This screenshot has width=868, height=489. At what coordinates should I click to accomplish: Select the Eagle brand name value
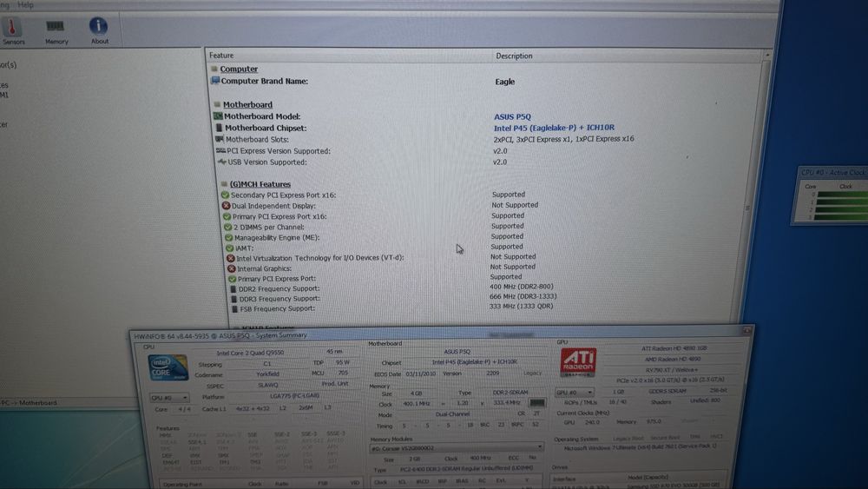[505, 82]
